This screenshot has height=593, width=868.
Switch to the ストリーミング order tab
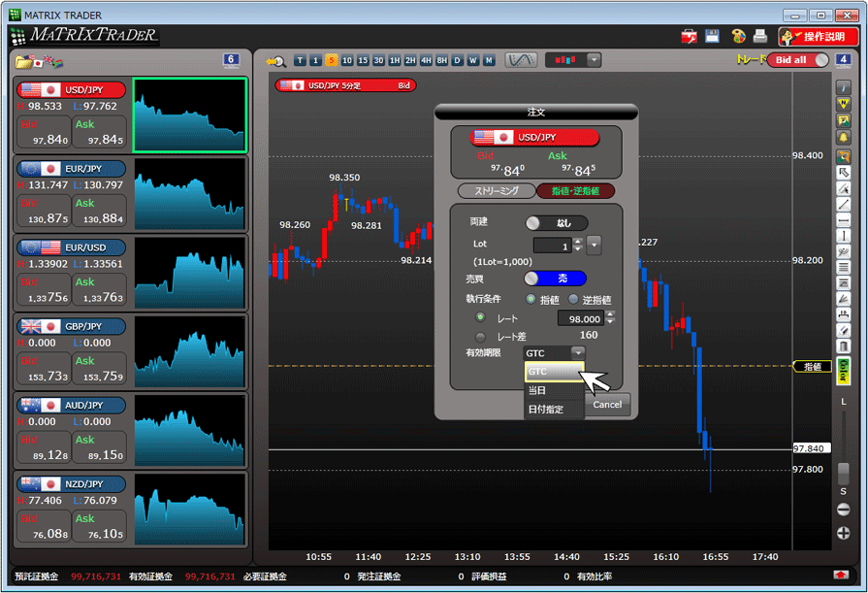(x=497, y=190)
